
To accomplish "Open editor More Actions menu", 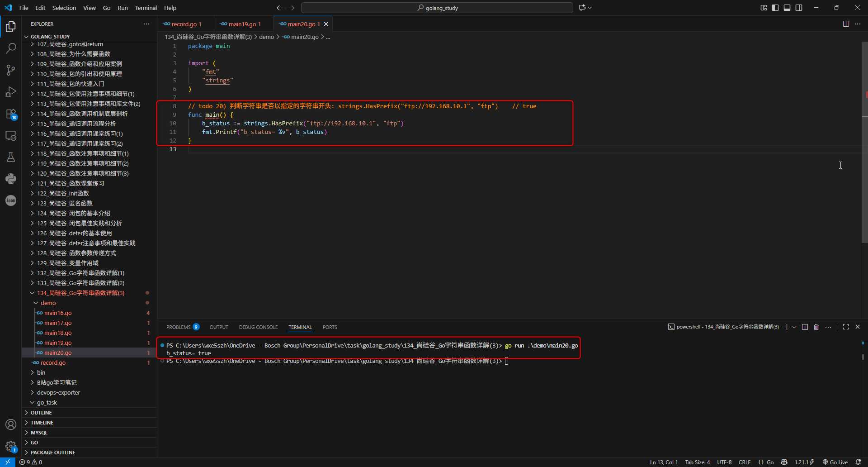I will [858, 24].
